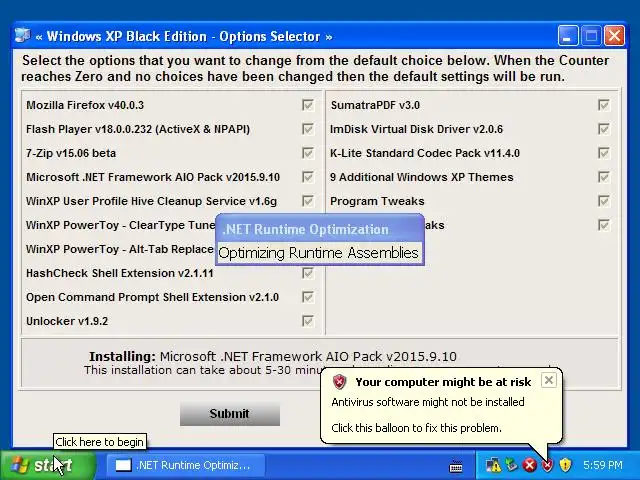Toggle the SumatraPDF v3.0 checkbox
Image resolution: width=640 pixels, height=480 pixels.
click(x=604, y=105)
